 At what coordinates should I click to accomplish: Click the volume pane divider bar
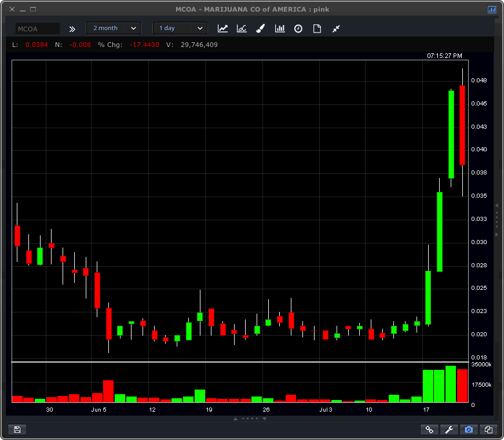point(240,362)
